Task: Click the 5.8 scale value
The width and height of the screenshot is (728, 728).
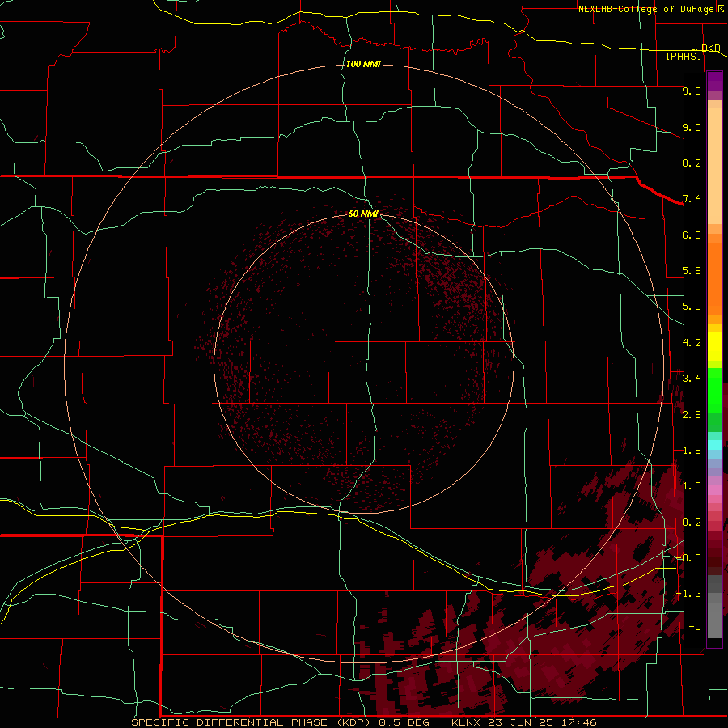Action: click(x=692, y=271)
